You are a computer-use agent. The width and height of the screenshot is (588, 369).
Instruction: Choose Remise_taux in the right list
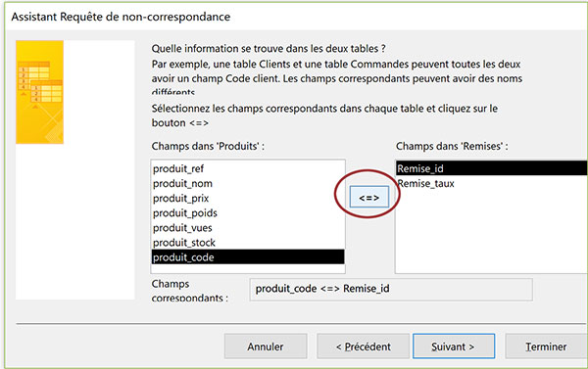point(492,184)
